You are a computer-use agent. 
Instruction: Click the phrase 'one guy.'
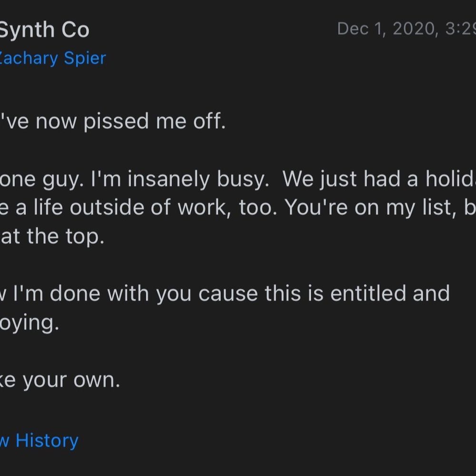41,179
